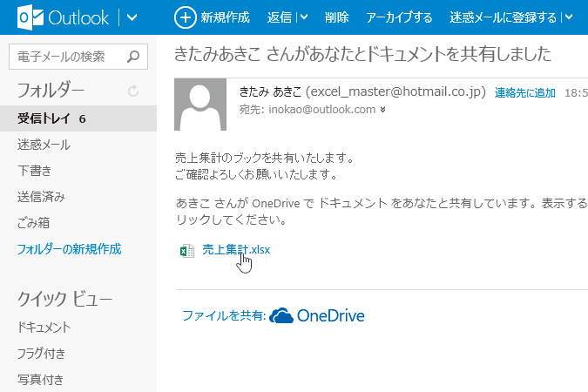Open the app switcher arrow beside Outlook
This screenshot has width=588, height=392.
pos(132,17)
